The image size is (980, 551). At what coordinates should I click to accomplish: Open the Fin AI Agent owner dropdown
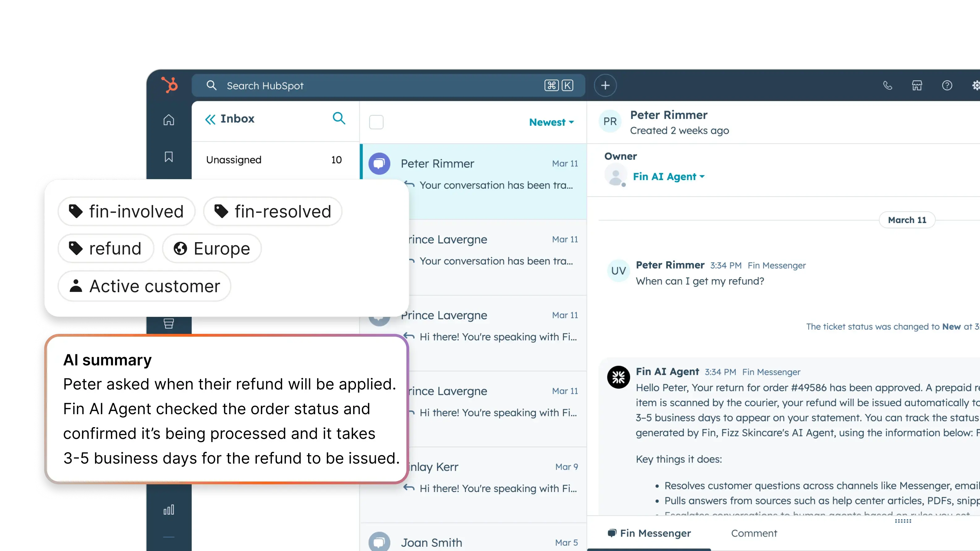coord(669,176)
